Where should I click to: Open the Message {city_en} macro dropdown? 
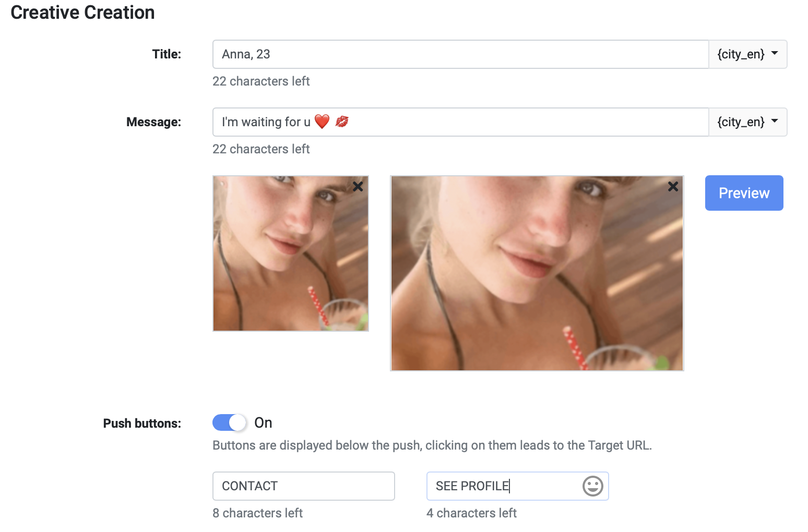pos(747,122)
